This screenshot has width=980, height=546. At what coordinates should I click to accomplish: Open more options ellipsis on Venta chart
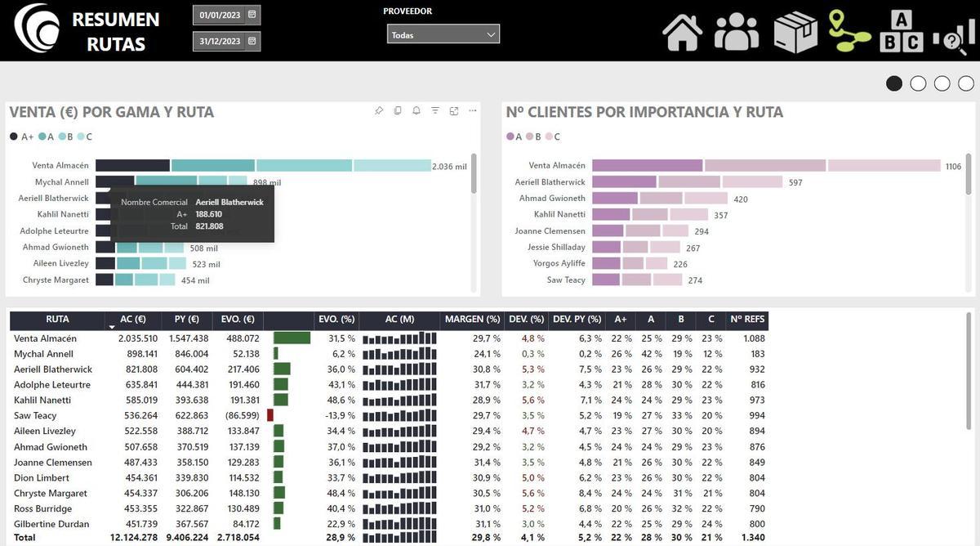[x=472, y=111]
